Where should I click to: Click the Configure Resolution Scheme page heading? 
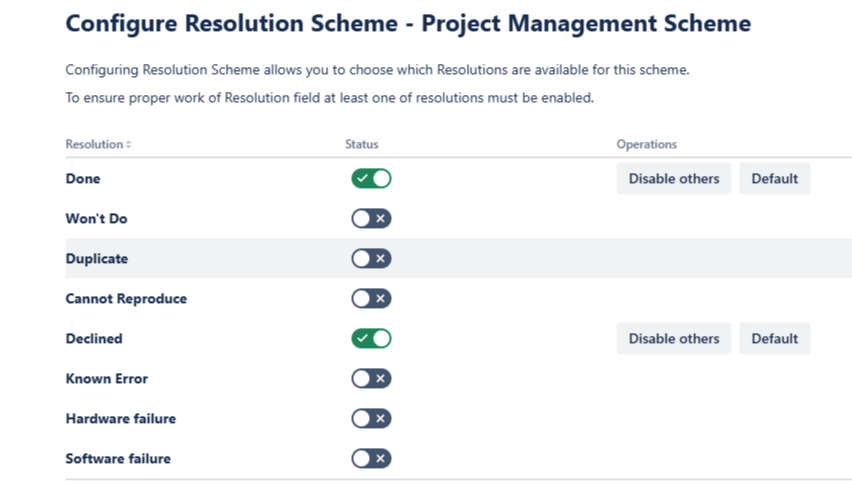[408, 23]
